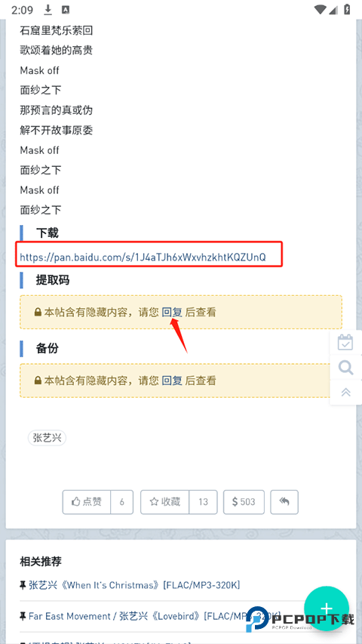Viewport: 362px width, 644px height.
Task: Tap the battery icon in status bar
Action: (x=347, y=10)
